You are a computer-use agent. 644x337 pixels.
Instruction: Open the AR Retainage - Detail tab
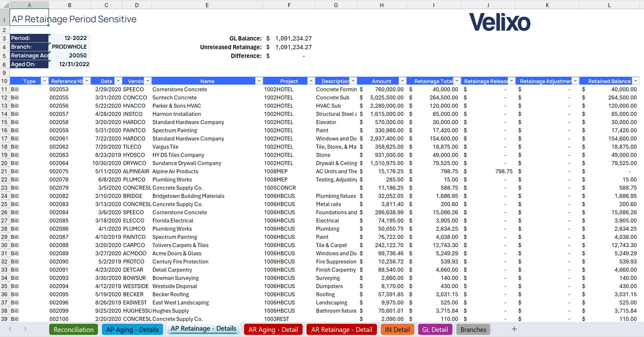[x=341, y=330]
